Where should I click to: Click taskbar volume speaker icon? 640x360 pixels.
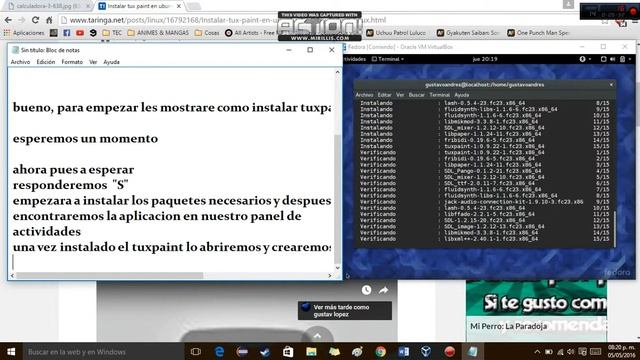[571, 351]
